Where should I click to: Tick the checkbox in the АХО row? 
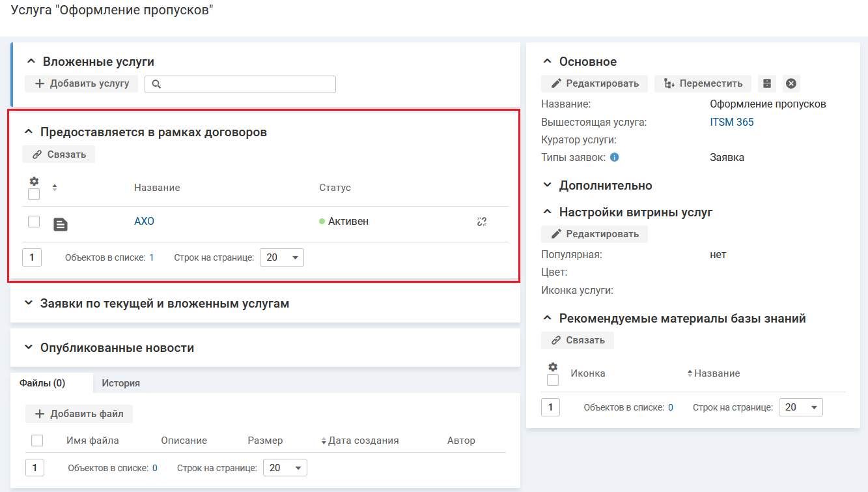pyautogui.click(x=34, y=222)
